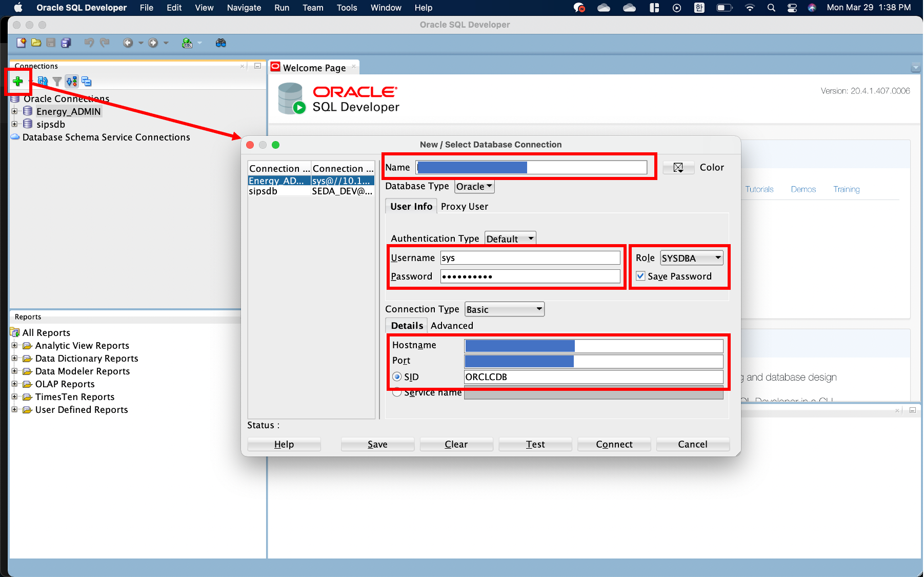924x577 pixels.
Task: Select the Service name radio button
Action: [x=397, y=393]
